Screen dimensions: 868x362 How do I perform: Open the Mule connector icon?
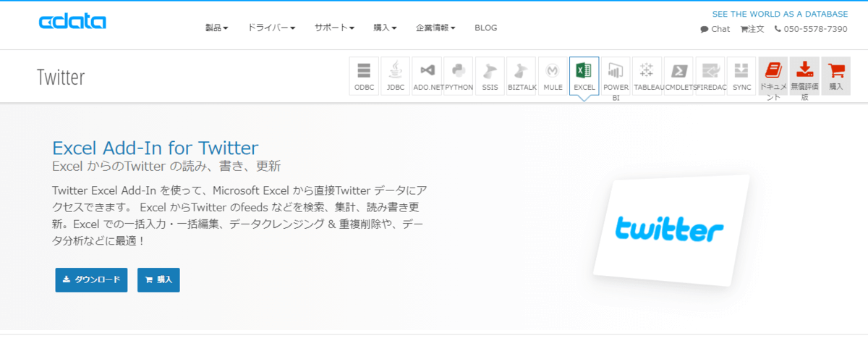pyautogui.click(x=553, y=76)
